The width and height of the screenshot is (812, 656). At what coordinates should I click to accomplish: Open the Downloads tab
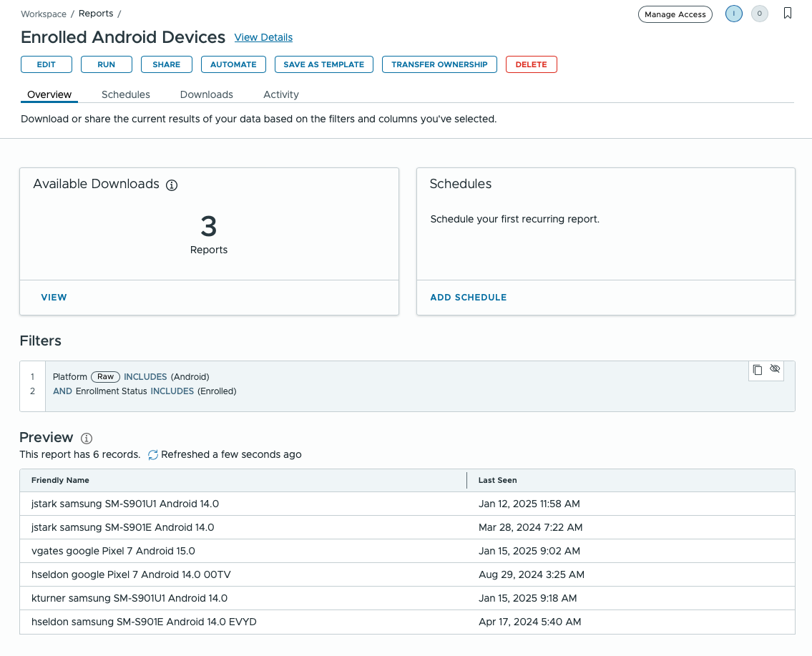coord(206,94)
